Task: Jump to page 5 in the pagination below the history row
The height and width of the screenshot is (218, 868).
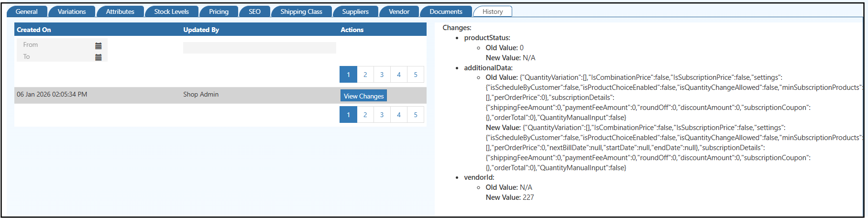Action: click(x=416, y=115)
